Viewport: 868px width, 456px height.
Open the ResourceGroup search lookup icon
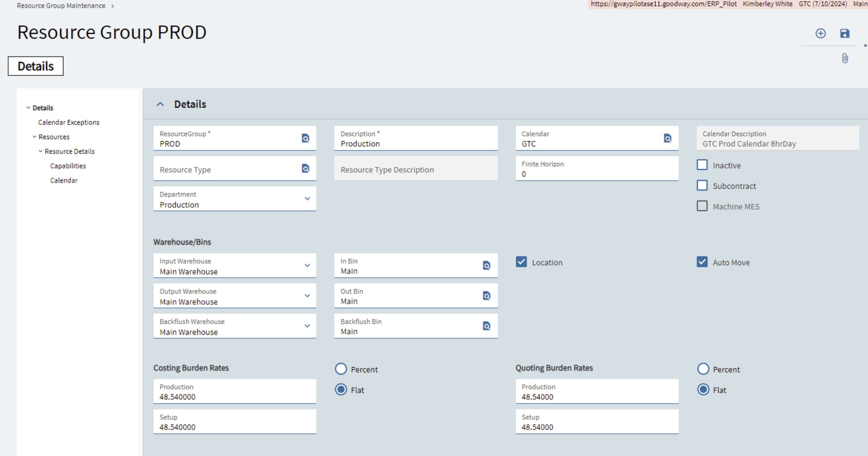pyautogui.click(x=306, y=138)
